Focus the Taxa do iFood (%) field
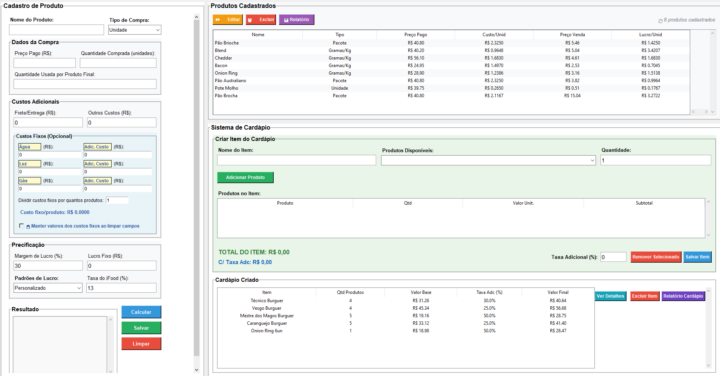720x376 pixels. coord(121,288)
